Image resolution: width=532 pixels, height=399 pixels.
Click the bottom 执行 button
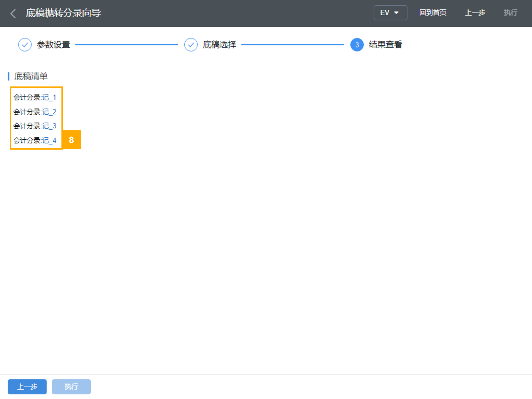[71, 387]
